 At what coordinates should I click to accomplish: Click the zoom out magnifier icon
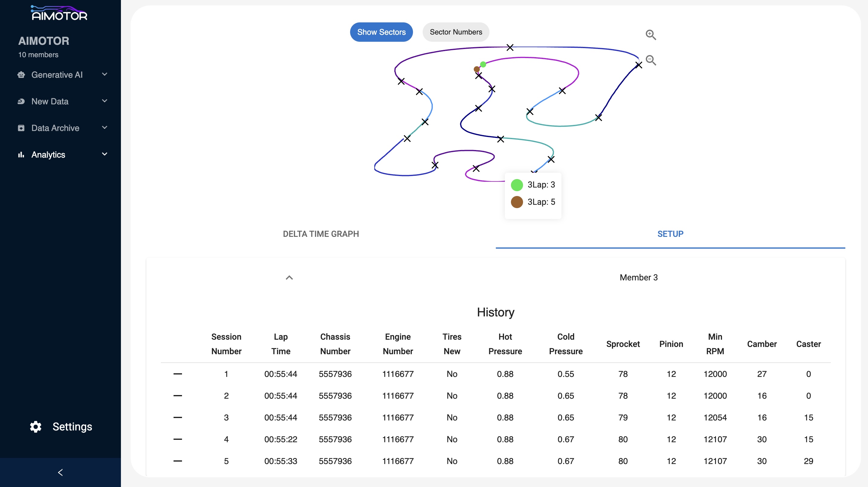650,60
